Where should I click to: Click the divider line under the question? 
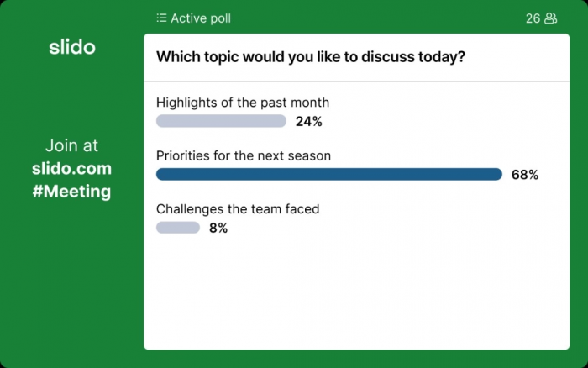click(357, 81)
